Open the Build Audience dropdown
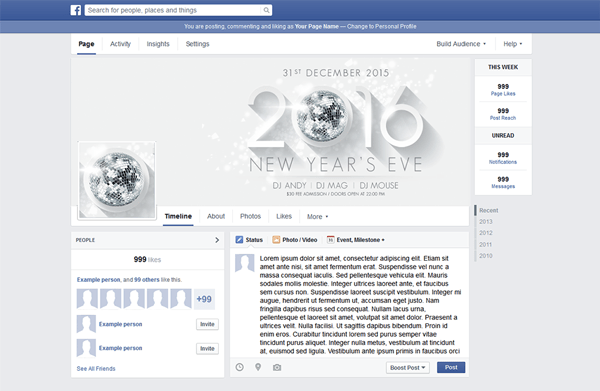600x391 pixels. [461, 44]
